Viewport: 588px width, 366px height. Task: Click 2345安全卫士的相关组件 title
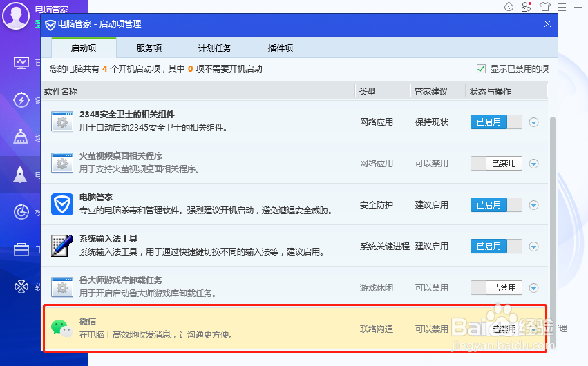click(126, 114)
